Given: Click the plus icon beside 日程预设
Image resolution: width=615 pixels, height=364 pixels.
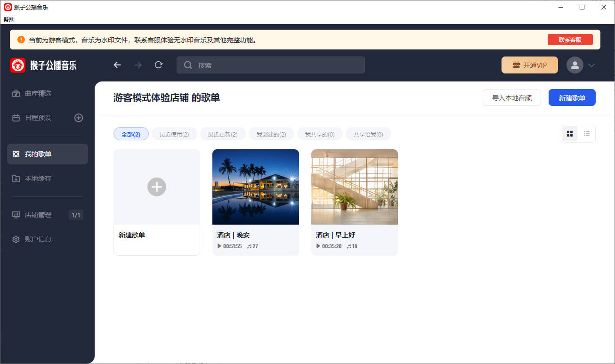Looking at the screenshot, I should click(79, 118).
